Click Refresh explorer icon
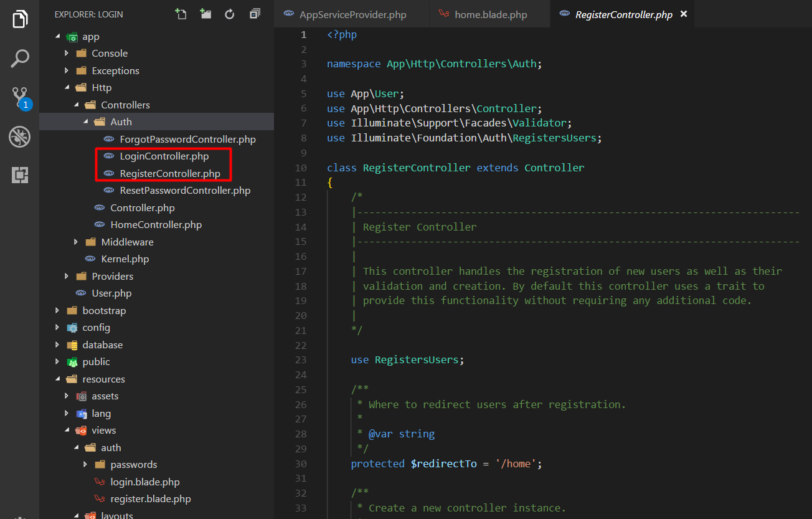This screenshot has height=519, width=812. (x=230, y=14)
